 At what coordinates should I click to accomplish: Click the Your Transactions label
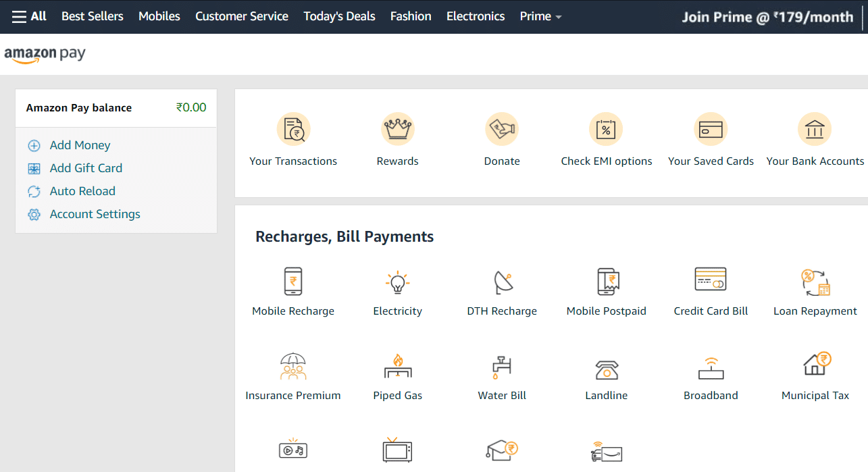(293, 161)
